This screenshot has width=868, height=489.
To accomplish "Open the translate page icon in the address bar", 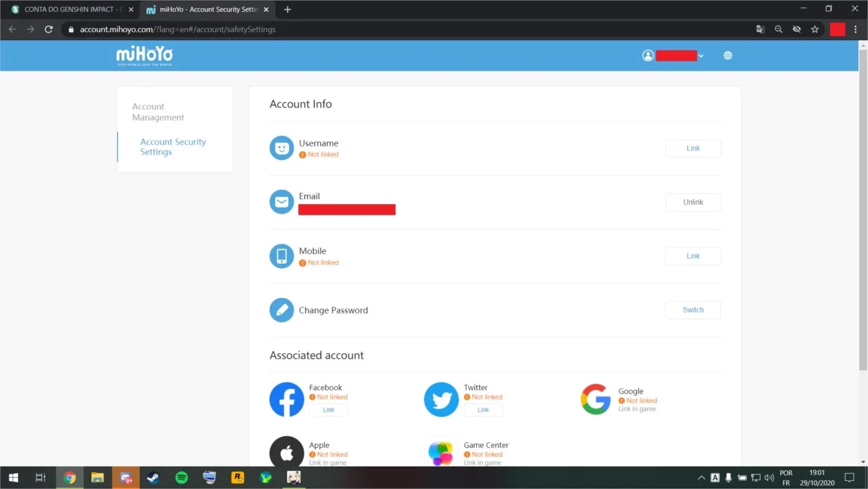I will tap(760, 29).
